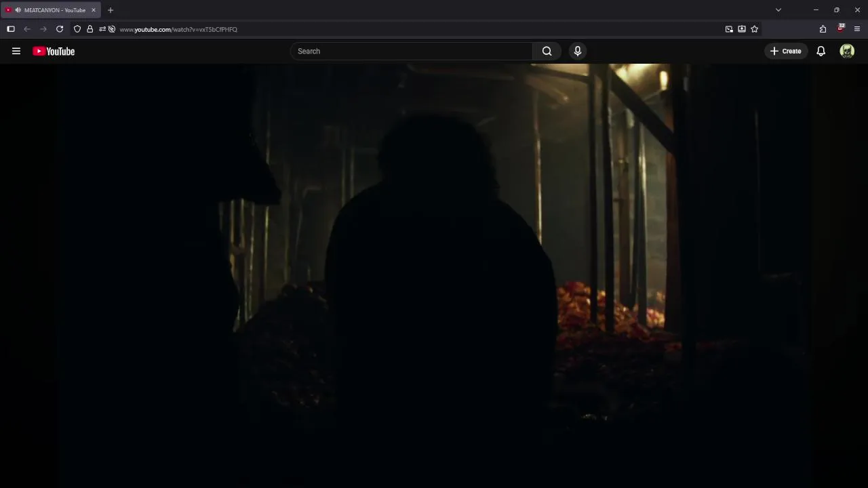Select the youtube.com URL in address bar

[178, 29]
